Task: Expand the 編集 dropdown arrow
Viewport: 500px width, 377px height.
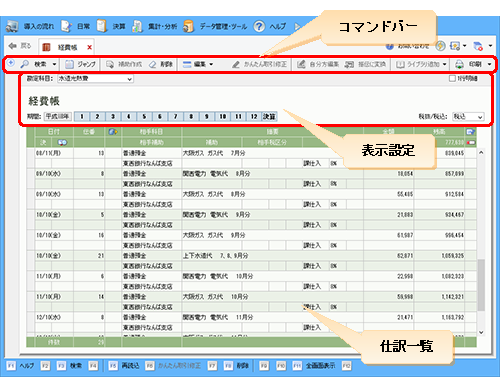Action: (x=211, y=64)
